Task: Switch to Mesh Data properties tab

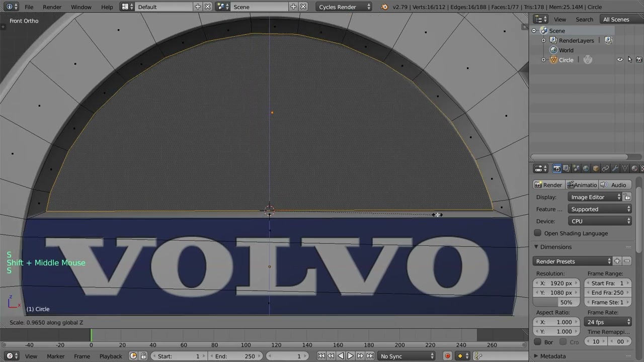Action: pos(625,168)
